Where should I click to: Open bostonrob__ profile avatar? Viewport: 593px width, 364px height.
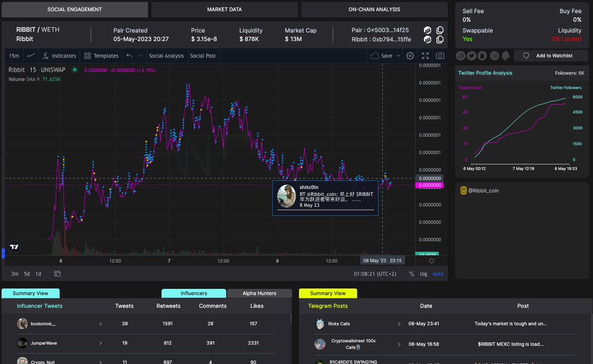tap(22, 324)
